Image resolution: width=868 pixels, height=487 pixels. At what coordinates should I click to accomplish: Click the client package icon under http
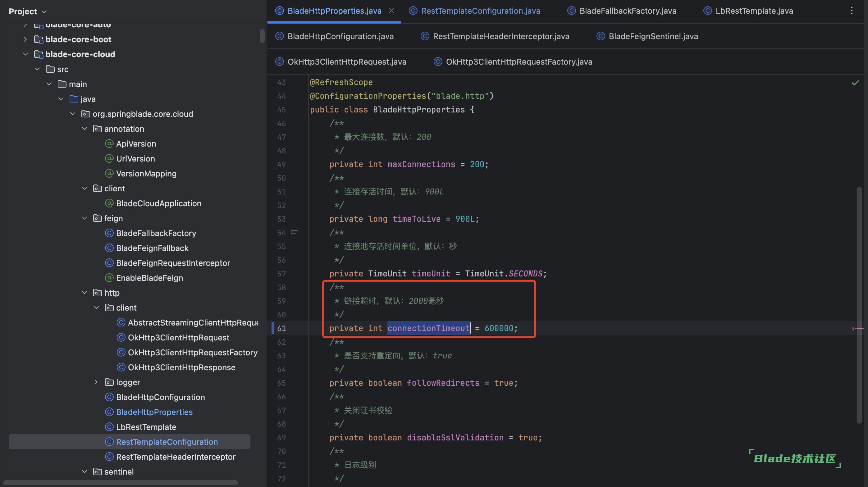(109, 307)
